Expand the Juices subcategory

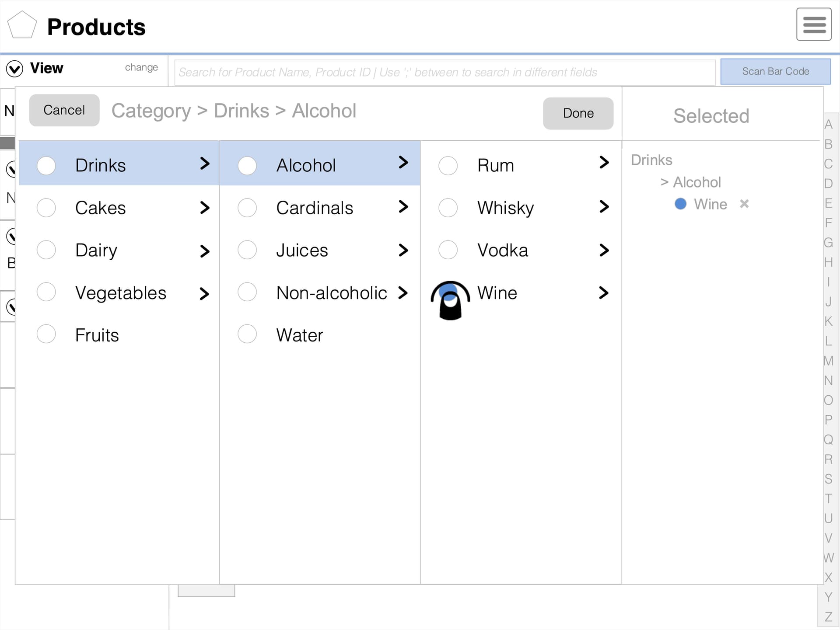(403, 251)
